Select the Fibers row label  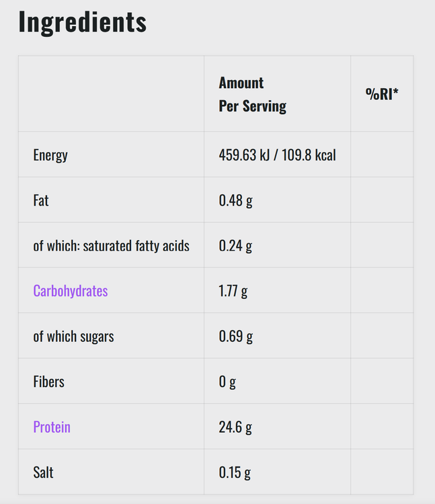click(x=48, y=382)
